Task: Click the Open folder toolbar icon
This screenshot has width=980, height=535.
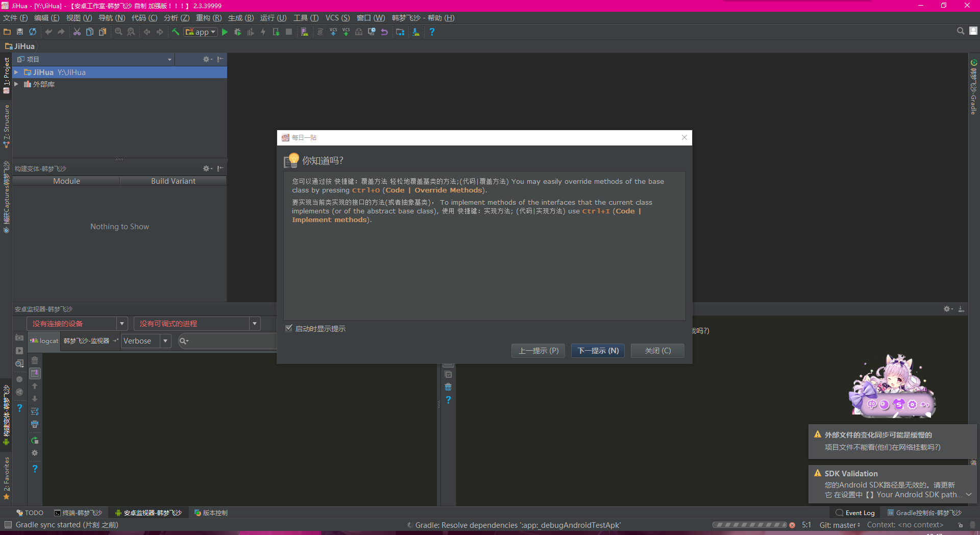Action: coord(7,32)
